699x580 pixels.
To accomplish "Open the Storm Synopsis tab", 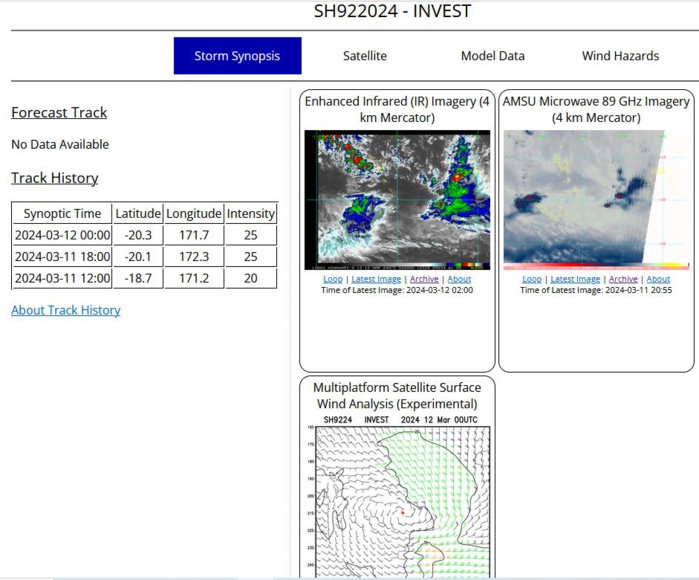I will [x=237, y=56].
